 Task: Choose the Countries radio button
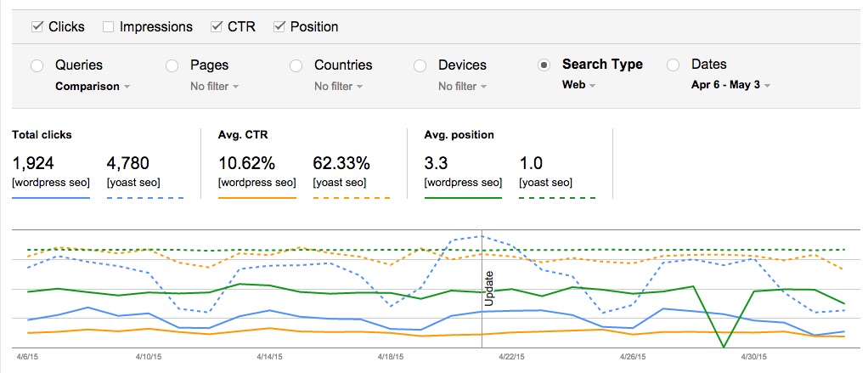tap(296, 66)
